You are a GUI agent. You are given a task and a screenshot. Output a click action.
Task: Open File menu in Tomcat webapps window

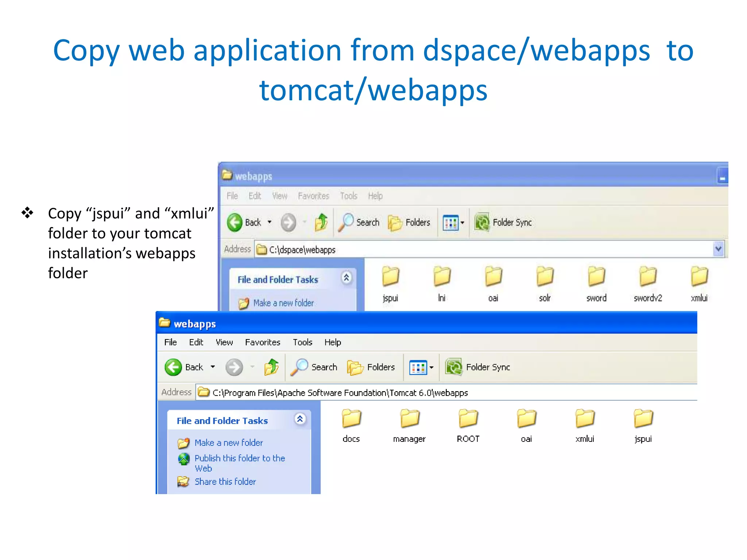pos(170,342)
